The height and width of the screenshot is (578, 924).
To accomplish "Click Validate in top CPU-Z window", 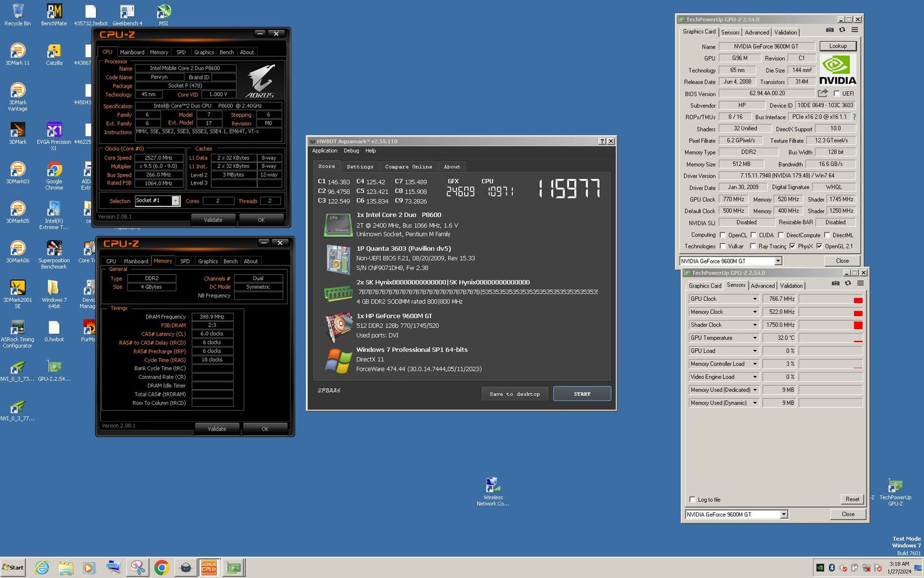I will 213,220.
